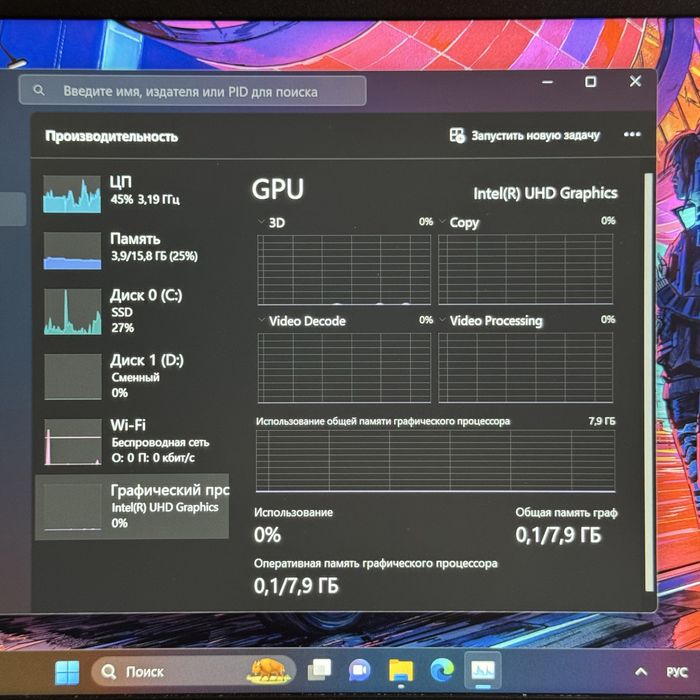Click the 'Использование' 0% value
The width and height of the screenshot is (700, 700).
267,534
